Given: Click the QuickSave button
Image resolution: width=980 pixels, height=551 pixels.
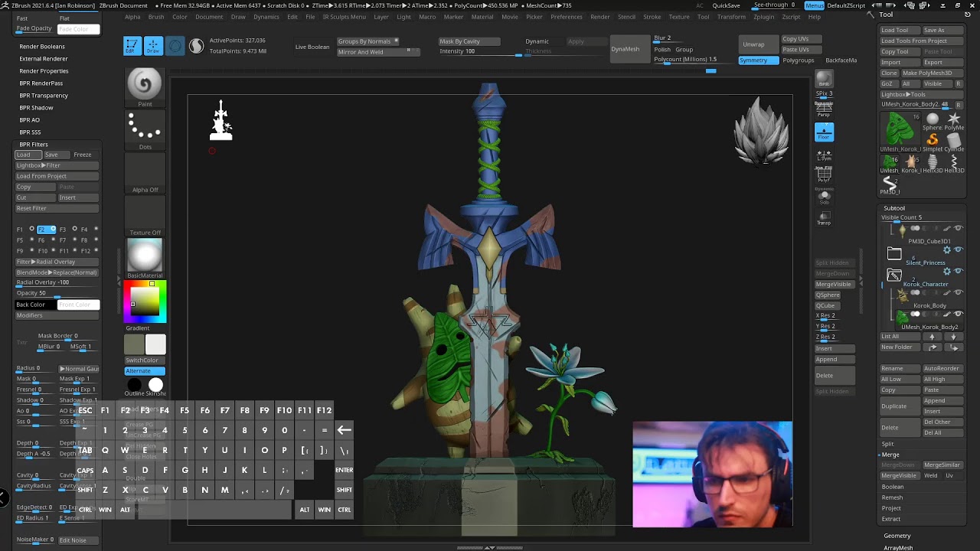Looking at the screenshot, I should [726, 6].
